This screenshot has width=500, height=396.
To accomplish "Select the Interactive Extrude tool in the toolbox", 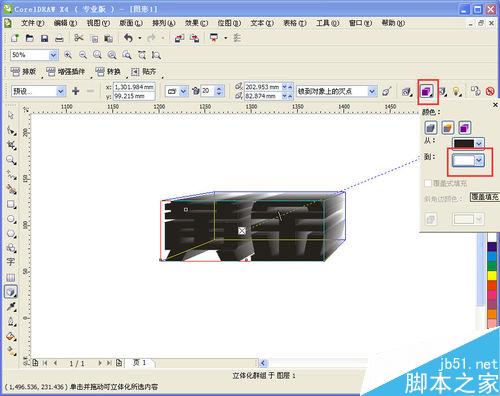I will coord(11,292).
